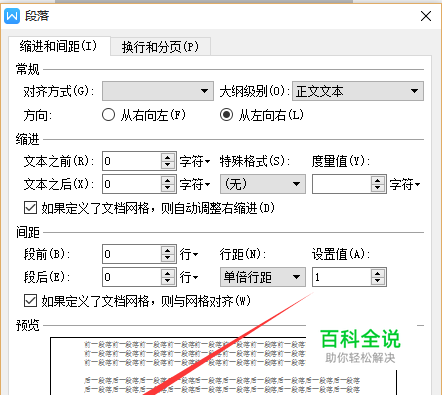Decrease the 文本之后 value with down arrow
The width and height of the screenshot is (442, 395).
(x=168, y=188)
